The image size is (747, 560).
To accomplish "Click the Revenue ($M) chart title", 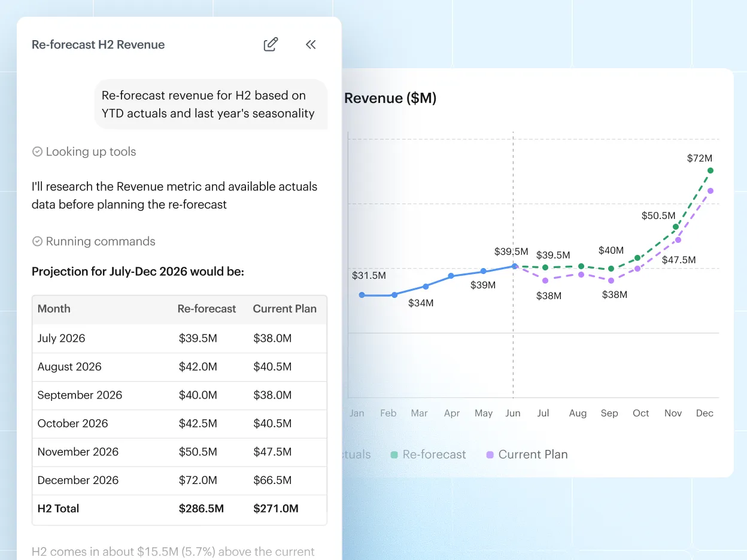I will point(390,98).
